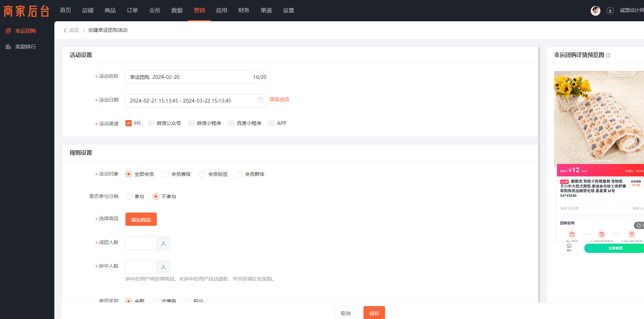644x319 pixels.
Task: Select 参与 for distribution participation
Action: (x=129, y=196)
